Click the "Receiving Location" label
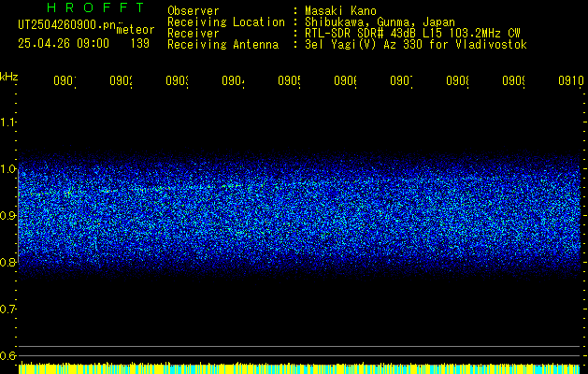Viewport: 588px width, 374px height. click(x=226, y=22)
